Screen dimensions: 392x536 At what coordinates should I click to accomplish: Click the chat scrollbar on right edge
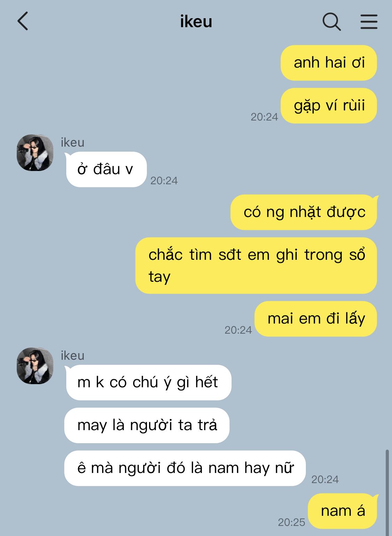click(x=387, y=492)
